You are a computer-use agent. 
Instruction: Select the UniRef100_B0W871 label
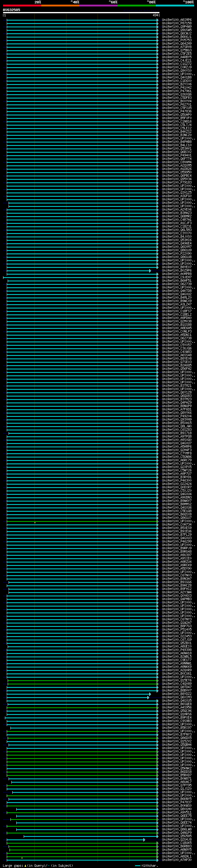coord(176,778)
